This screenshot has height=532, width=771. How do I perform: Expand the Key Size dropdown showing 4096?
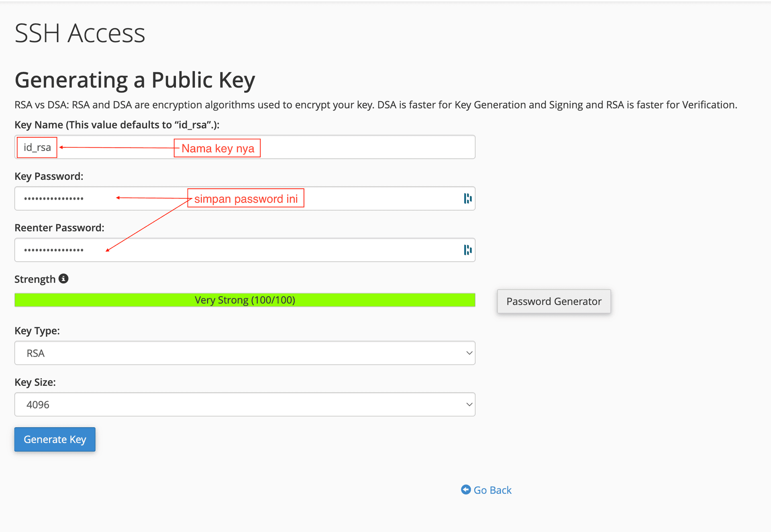pyautogui.click(x=245, y=404)
